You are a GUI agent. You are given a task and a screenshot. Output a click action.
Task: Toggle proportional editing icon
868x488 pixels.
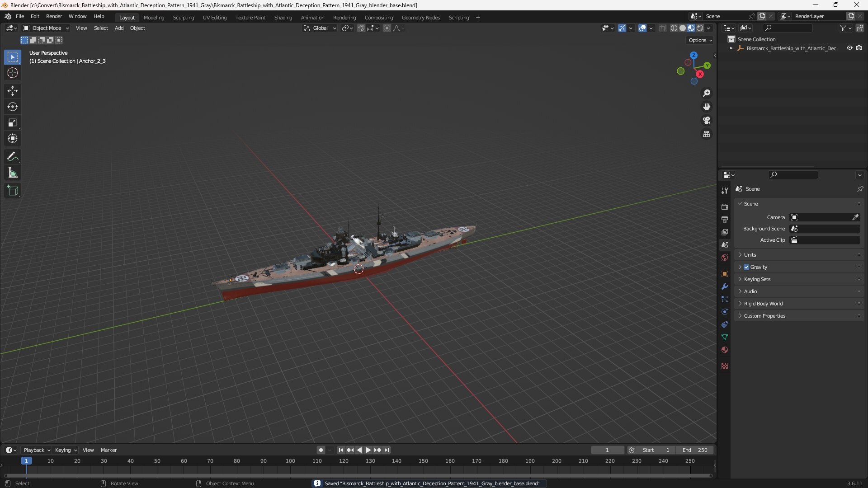click(387, 28)
